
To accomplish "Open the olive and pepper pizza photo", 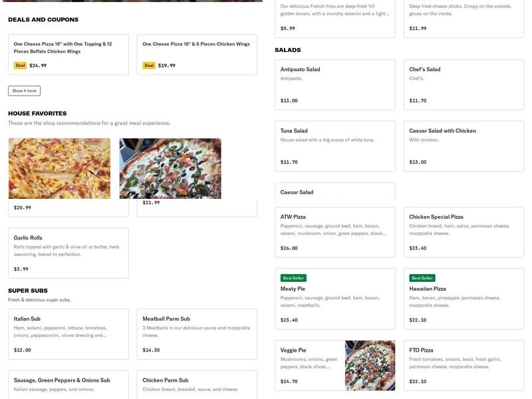I will pyautogui.click(x=170, y=168).
